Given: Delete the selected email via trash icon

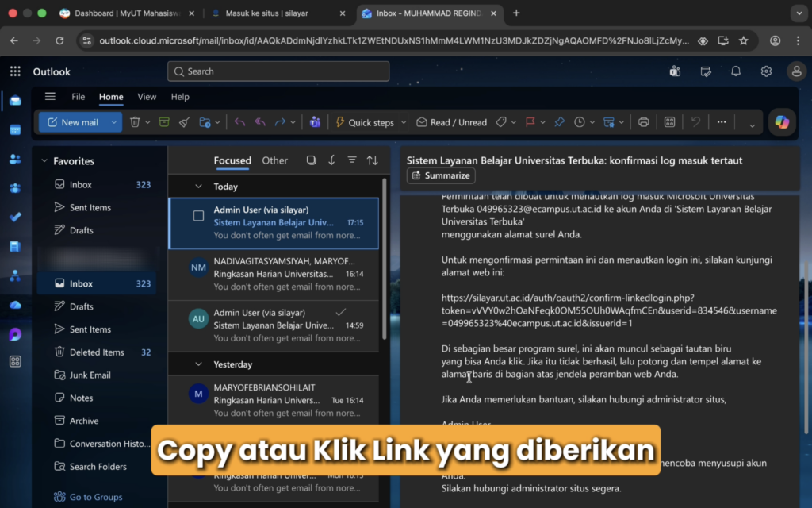Looking at the screenshot, I should (x=135, y=121).
